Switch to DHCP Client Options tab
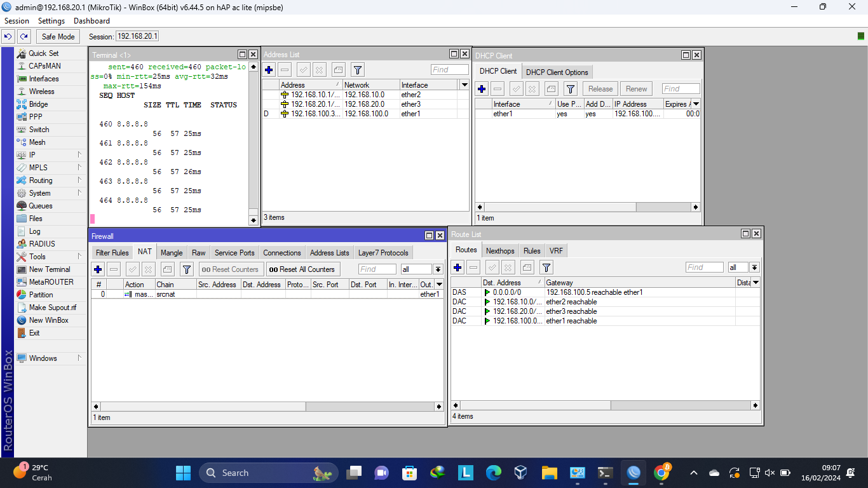 pyautogui.click(x=557, y=72)
